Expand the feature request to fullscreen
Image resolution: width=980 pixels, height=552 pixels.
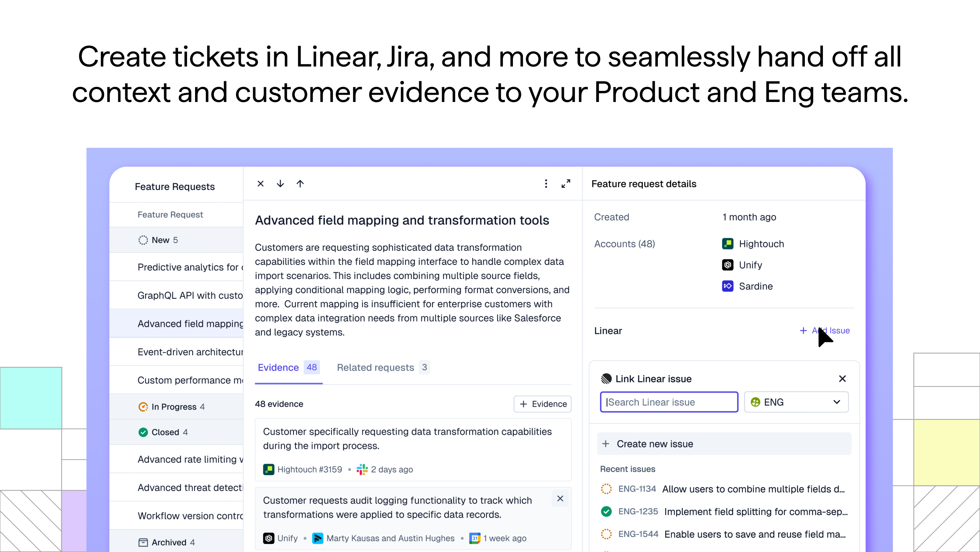[x=566, y=183]
